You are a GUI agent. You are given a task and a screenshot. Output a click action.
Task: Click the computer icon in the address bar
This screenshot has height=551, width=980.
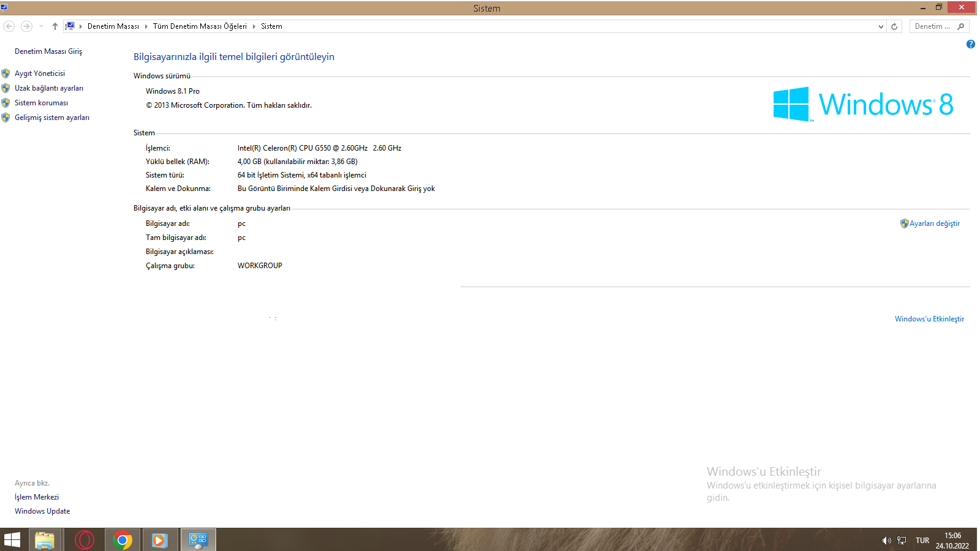[x=70, y=26]
